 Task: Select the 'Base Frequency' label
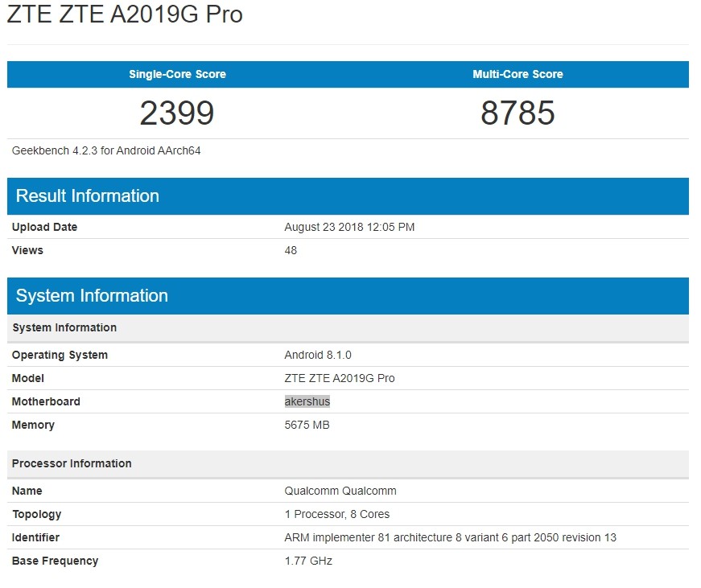(55, 561)
